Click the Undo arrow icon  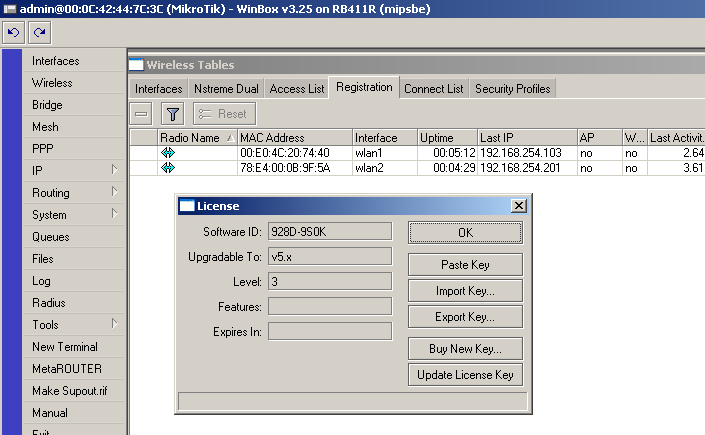pyautogui.click(x=13, y=32)
